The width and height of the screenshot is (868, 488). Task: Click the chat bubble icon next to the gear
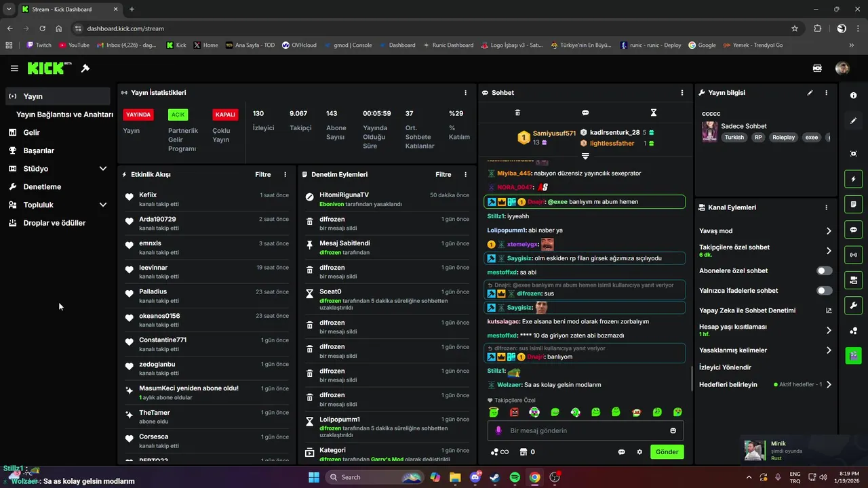621,452
